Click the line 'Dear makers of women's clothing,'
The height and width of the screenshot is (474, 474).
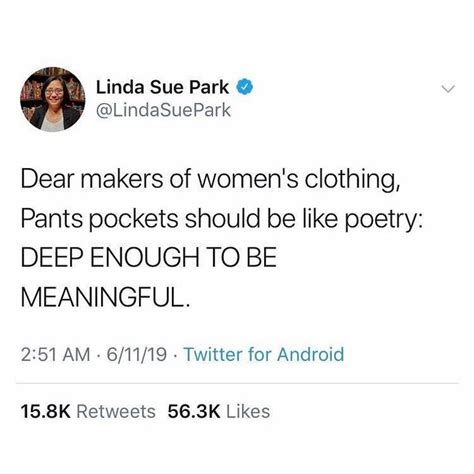[210, 180]
